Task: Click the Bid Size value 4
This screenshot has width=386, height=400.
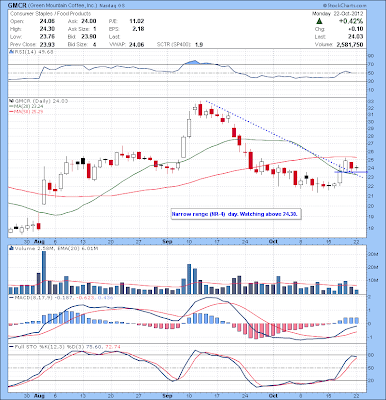Action: point(95,44)
